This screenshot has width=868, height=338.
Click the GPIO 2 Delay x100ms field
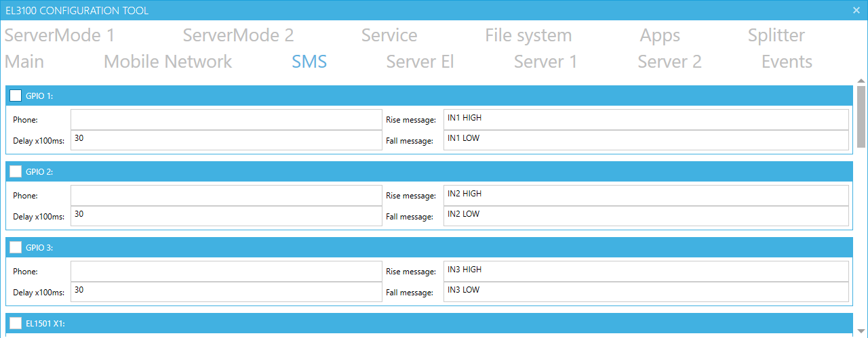pos(226,216)
